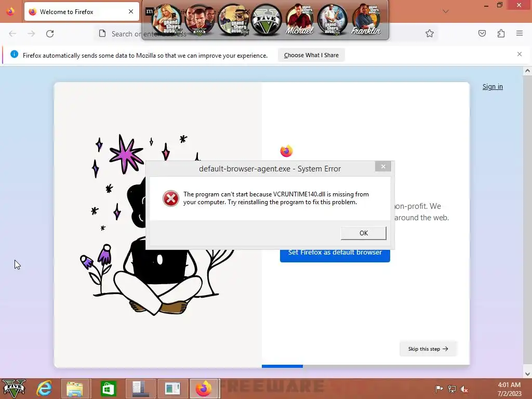Open the Save to Pocket icon
This screenshot has width=532, height=399.
click(482, 33)
